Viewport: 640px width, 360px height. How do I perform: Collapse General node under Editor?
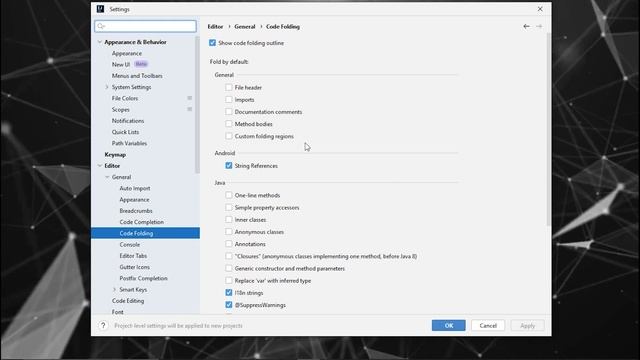coord(107,177)
